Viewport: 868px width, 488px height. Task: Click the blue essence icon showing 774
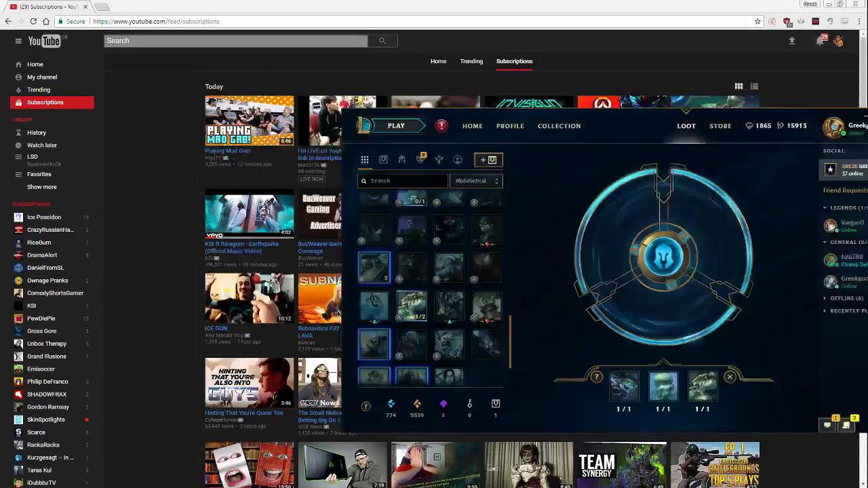tap(391, 404)
